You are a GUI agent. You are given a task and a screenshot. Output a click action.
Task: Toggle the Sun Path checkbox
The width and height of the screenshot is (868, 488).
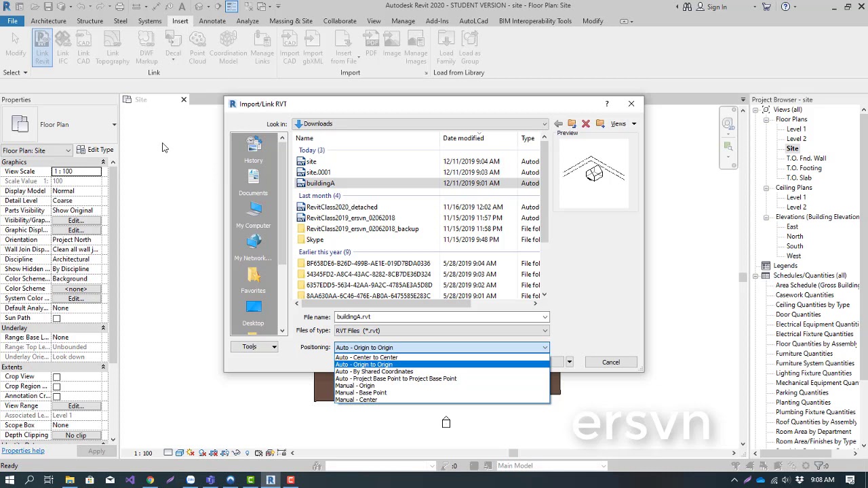click(56, 318)
